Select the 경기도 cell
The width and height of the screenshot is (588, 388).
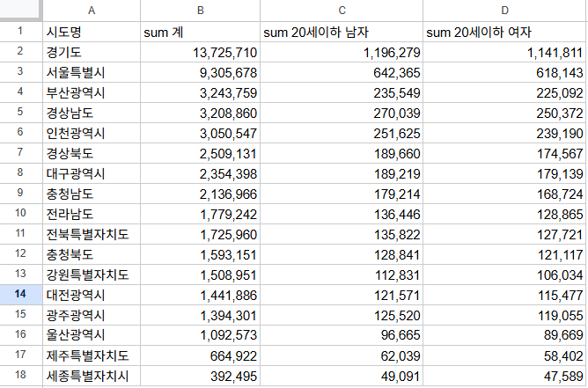(x=92, y=52)
